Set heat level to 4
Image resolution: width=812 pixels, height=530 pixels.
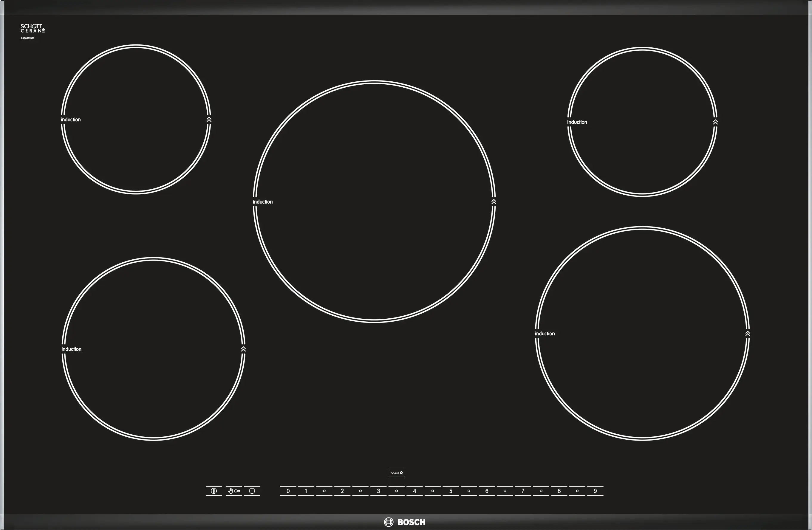pyautogui.click(x=414, y=491)
